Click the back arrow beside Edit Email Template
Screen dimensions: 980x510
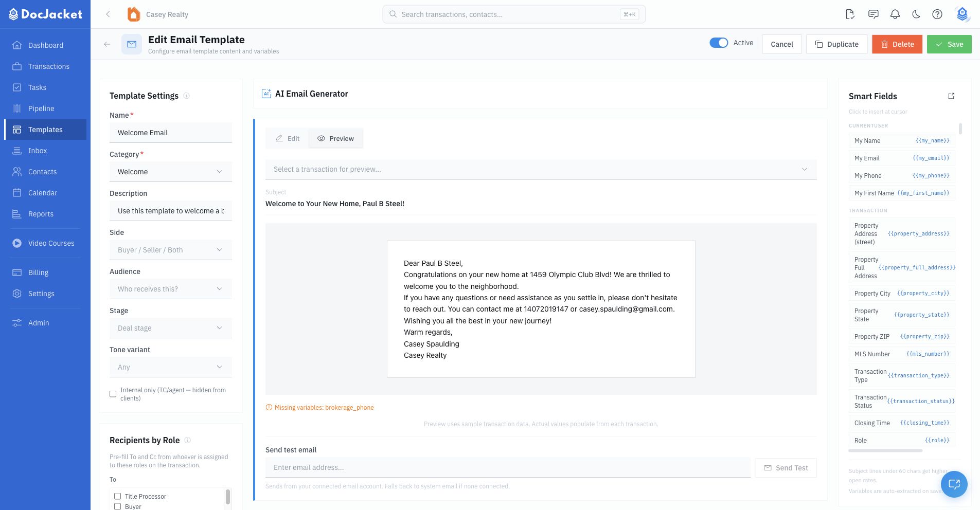pos(107,44)
